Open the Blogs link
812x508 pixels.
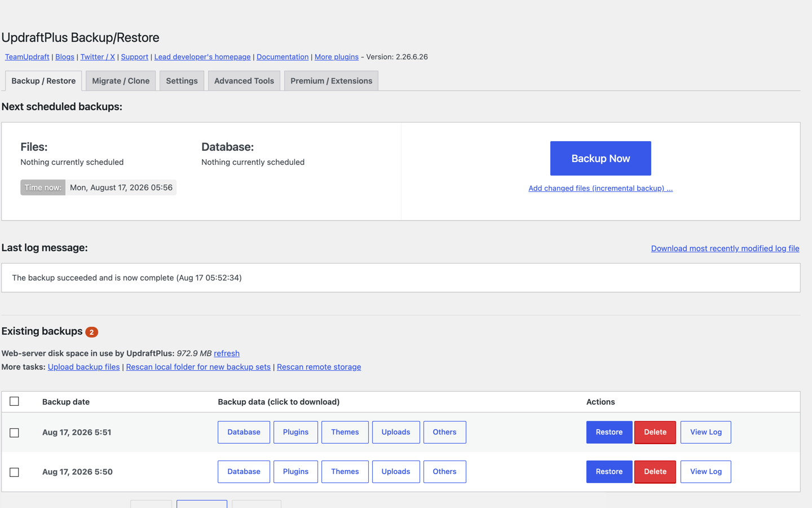(x=65, y=57)
